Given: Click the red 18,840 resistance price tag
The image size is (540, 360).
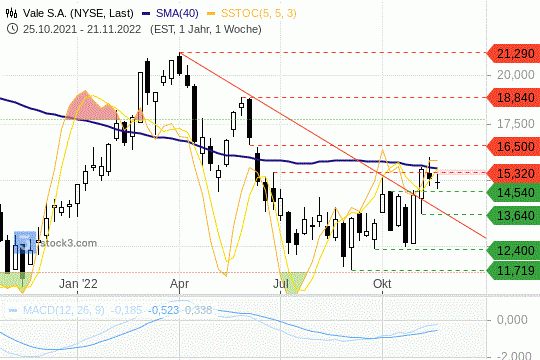Looking at the screenshot, I should [x=513, y=98].
